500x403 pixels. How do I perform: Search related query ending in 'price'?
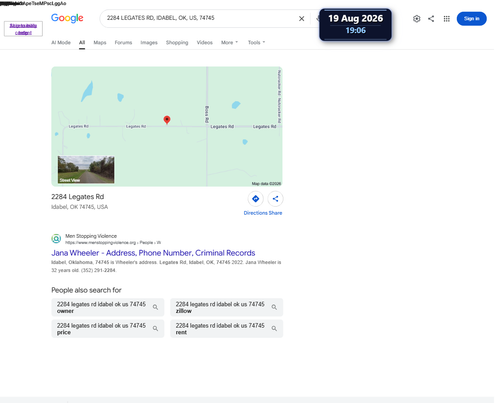point(108,329)
